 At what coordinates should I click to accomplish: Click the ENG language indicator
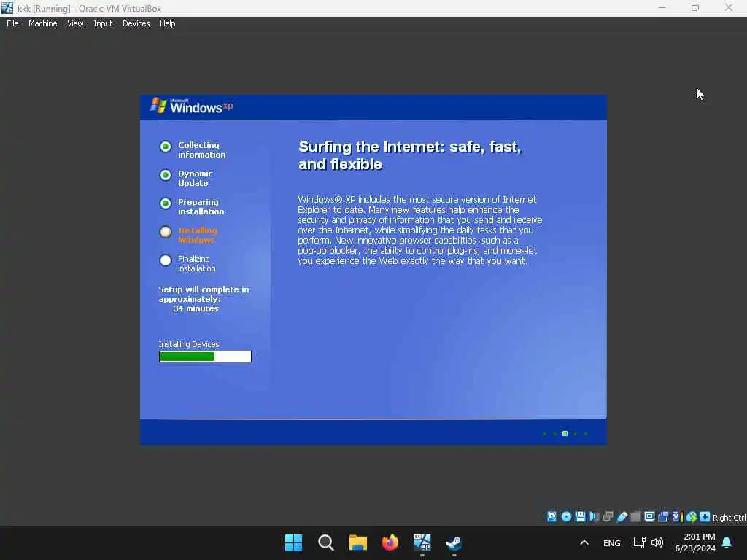(x=612, y=542)
